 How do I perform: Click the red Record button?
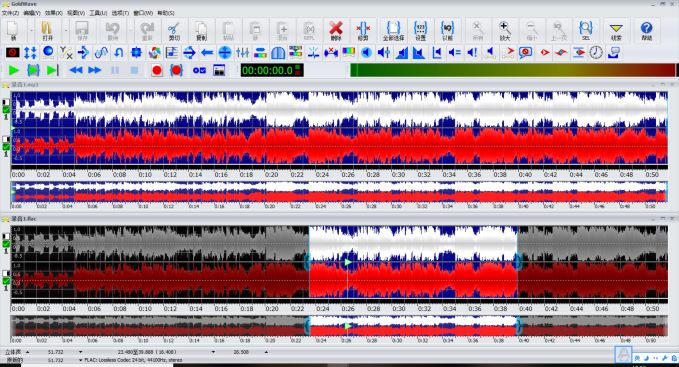pyautogui.click(x=157, y=70)
